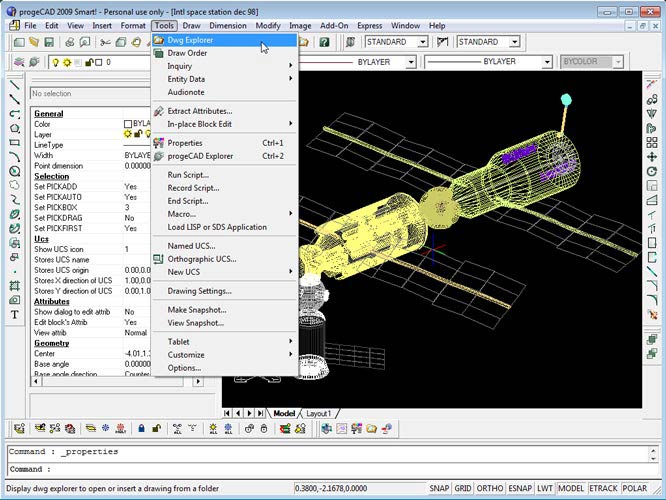Click the Print icon in the toolbar
Image resolution: width=666 pixels, height=500 pixels.
click(x=69, y=42)
